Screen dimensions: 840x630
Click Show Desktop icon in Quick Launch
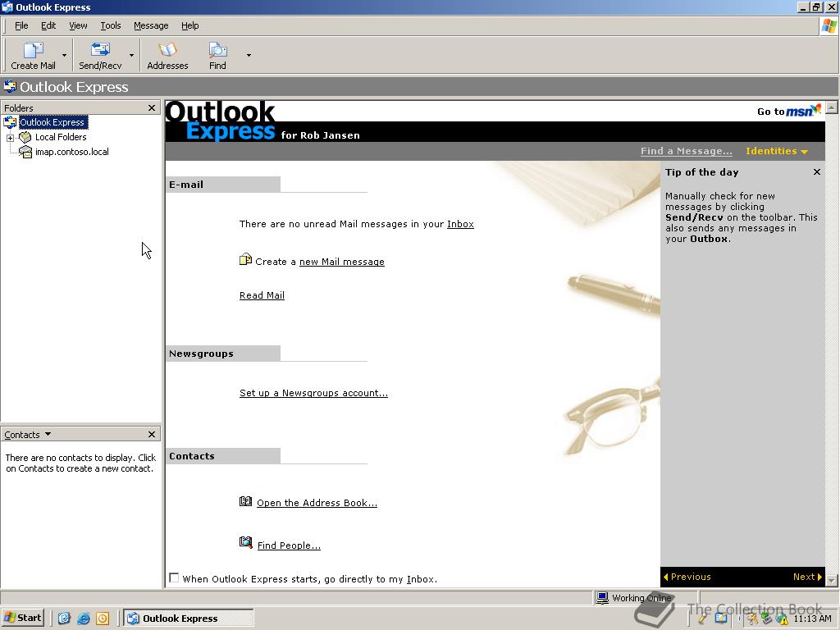tap(64, 619)
